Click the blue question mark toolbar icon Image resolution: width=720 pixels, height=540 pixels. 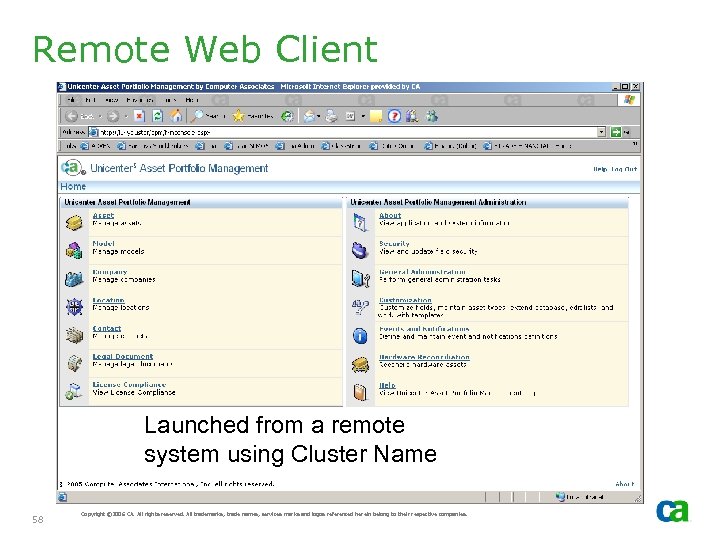coord(394,116)
